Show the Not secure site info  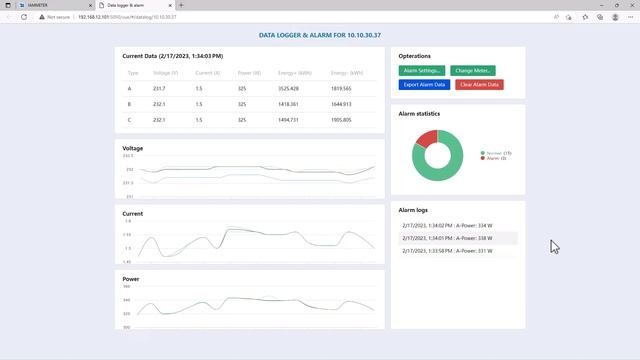54,17
